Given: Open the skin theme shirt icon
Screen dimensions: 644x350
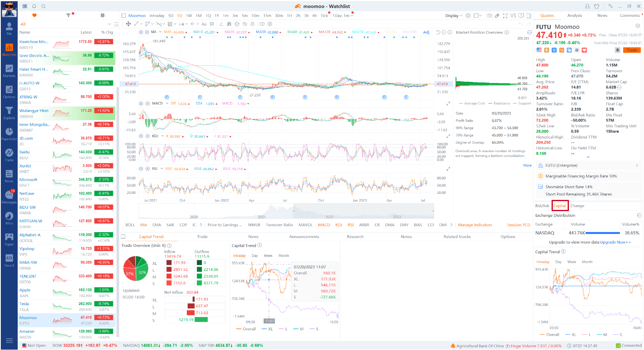Looking at the screenshot, I should click(x=597, y=6).
